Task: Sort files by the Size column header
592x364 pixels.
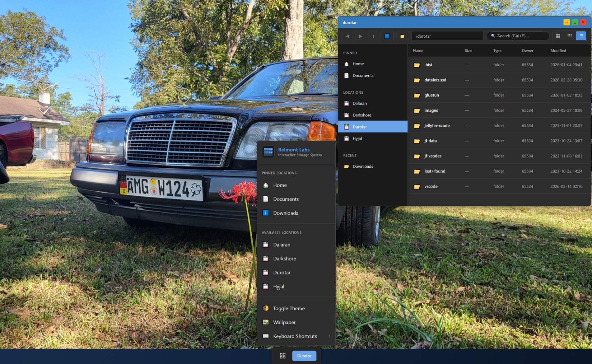Action: click(x=468, y=51)
